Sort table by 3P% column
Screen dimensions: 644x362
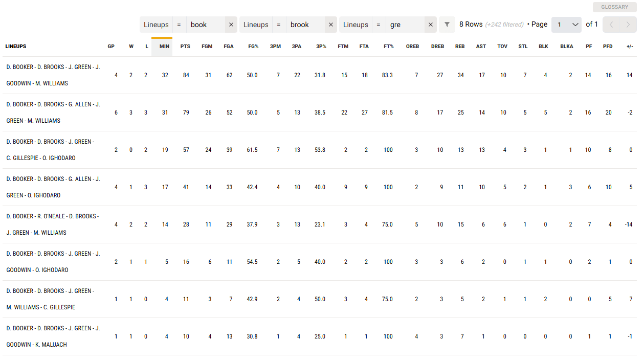321,47
